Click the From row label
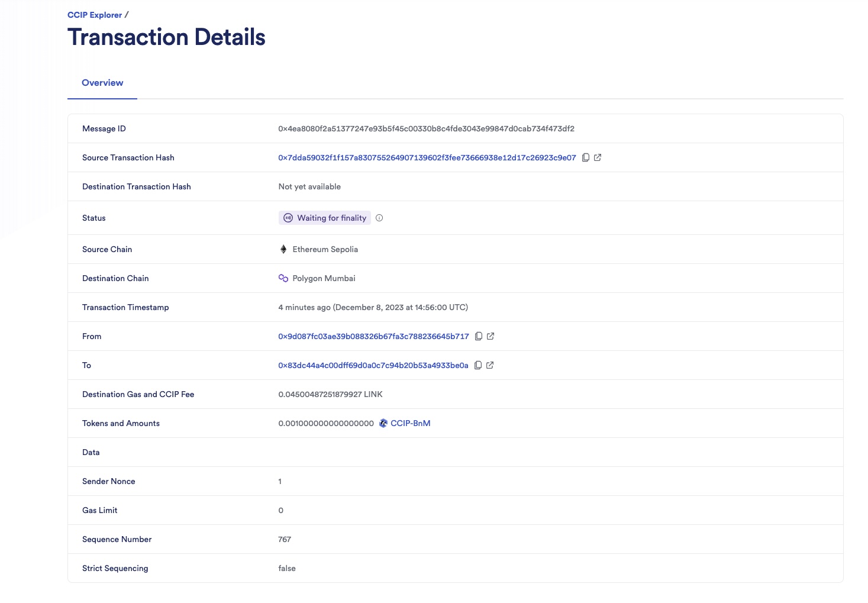This screenshot has width=868, height=603. point(92,336)
